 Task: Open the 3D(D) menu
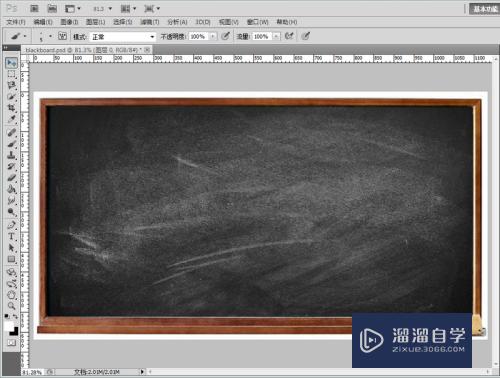coord(203,22)
